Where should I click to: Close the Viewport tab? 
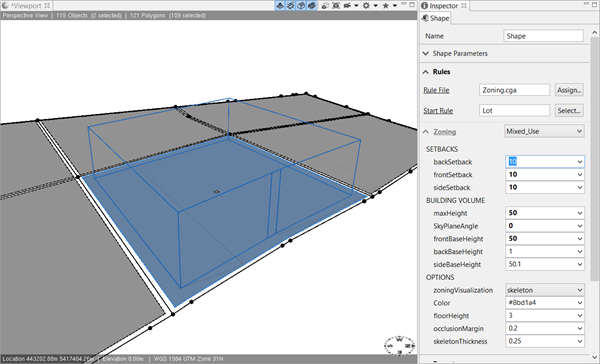47,5
